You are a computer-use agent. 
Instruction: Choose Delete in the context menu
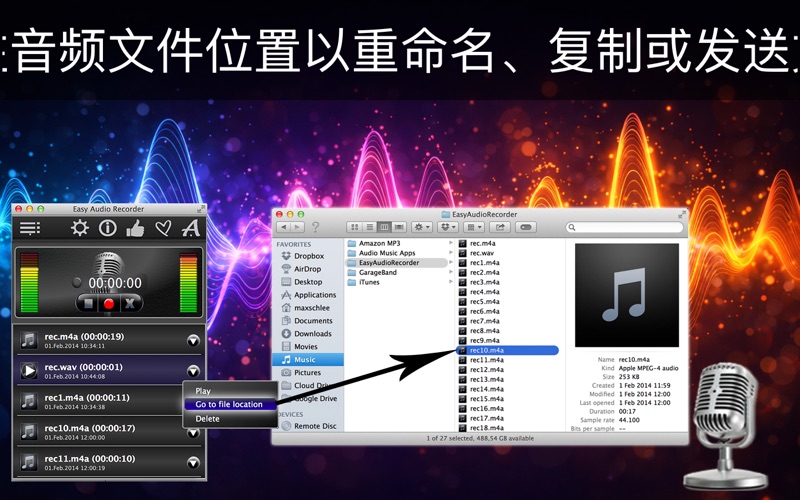coord(208,418)
